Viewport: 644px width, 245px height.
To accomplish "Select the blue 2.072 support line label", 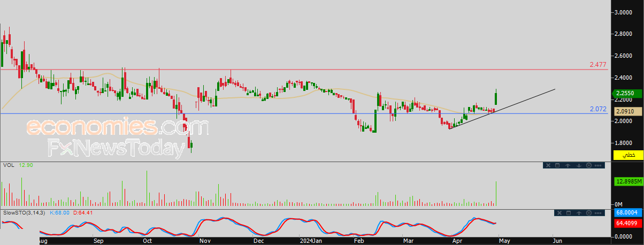I will pyautogui.click(x=597, y=109).
